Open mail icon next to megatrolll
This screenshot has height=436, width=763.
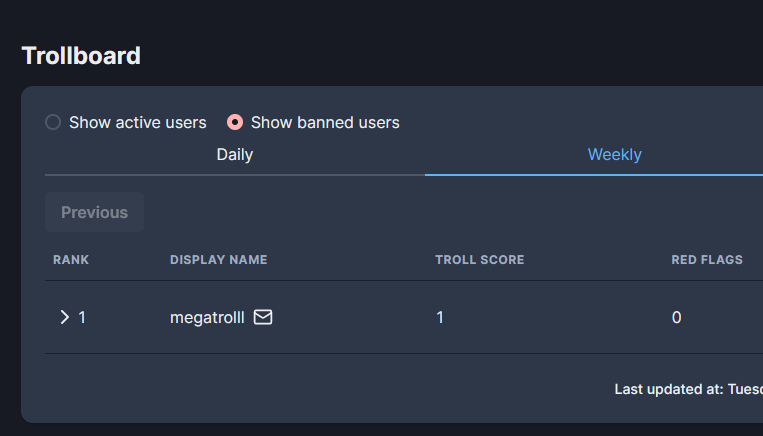coord(263,317)
